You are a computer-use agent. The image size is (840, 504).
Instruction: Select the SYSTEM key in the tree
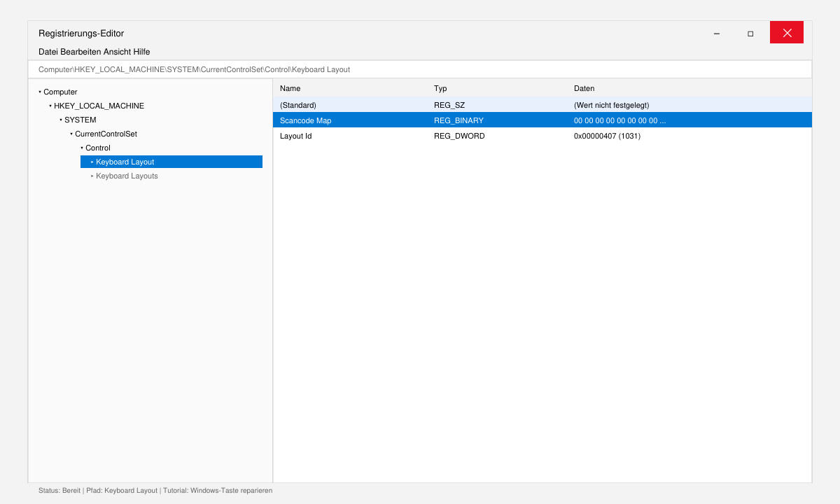click(x=80, y=120)
